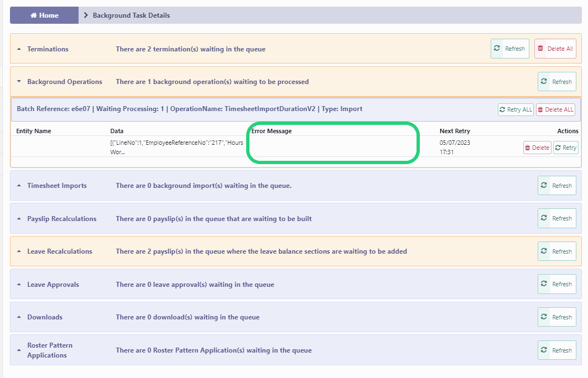Open Background Task Details breadcrumb
The width and height of the screenshot is (588, 378).
(x=131, y=15)
